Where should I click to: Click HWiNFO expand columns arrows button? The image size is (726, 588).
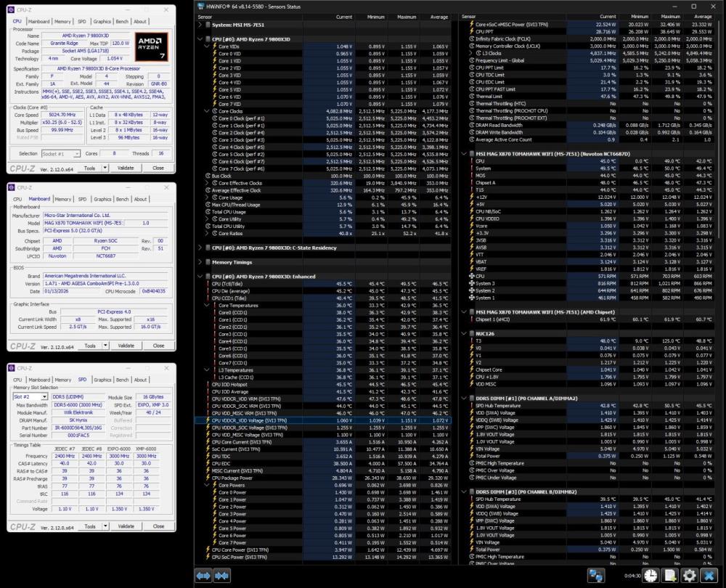tap(203, 575)
